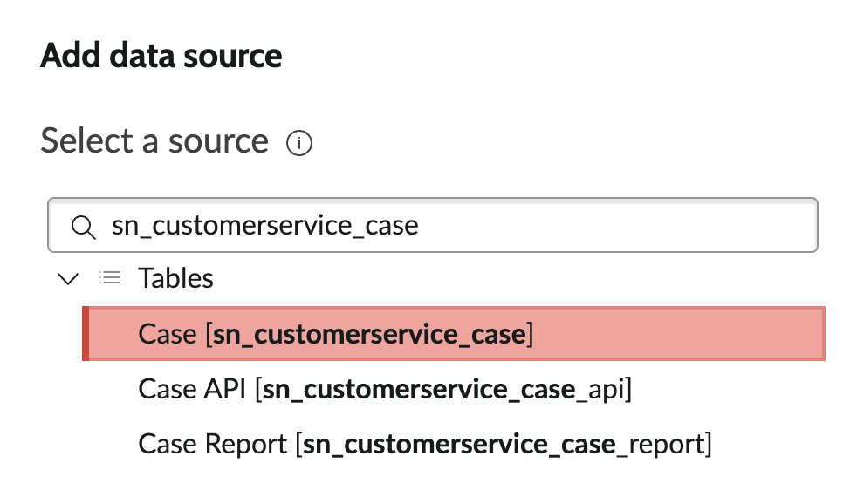Toggle the Tables section closed
The image size is (850, 504).
pos(68,278)
